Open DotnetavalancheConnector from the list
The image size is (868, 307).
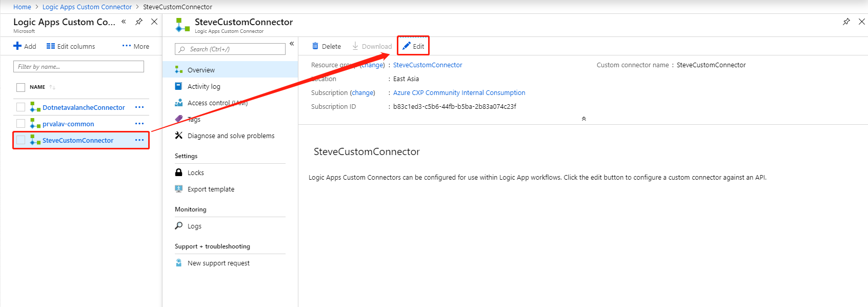click(x=84, y=107)
